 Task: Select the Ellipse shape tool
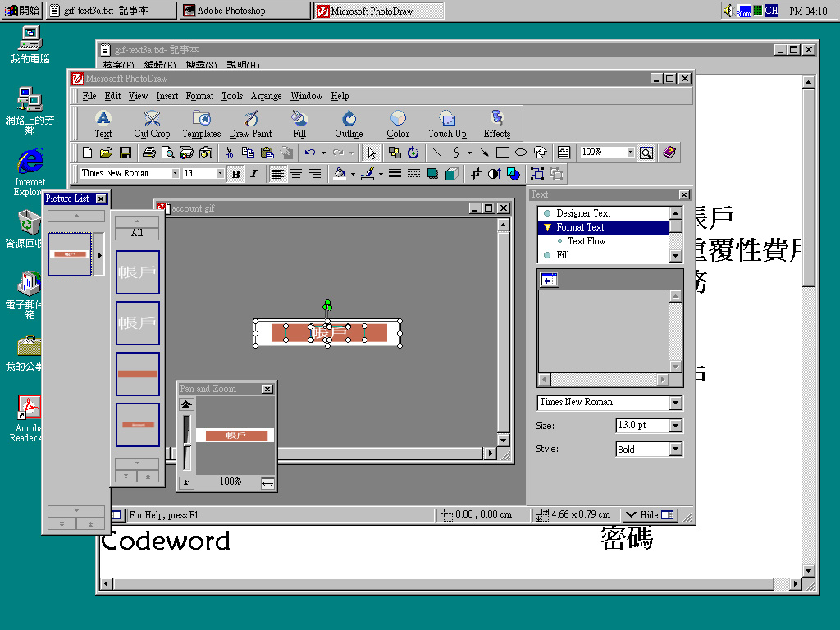(x=521, y=153)
